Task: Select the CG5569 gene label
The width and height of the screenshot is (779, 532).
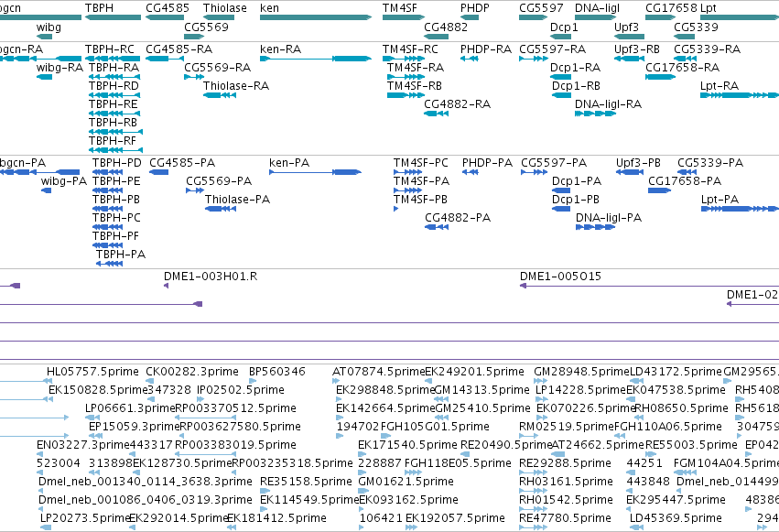Action: click(x=206, y=27)
